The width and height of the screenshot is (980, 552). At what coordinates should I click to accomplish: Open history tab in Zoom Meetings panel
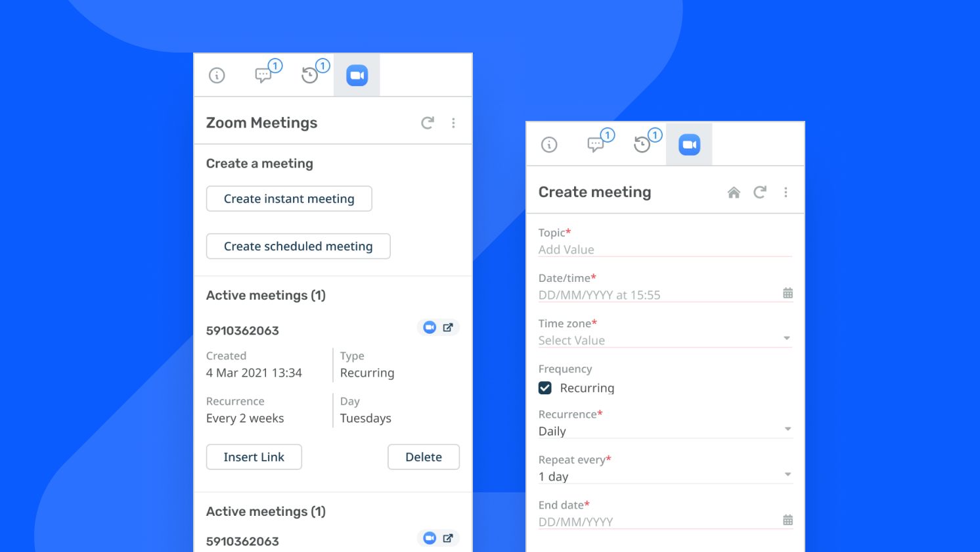pyautogui.click(x=310, y=76)
